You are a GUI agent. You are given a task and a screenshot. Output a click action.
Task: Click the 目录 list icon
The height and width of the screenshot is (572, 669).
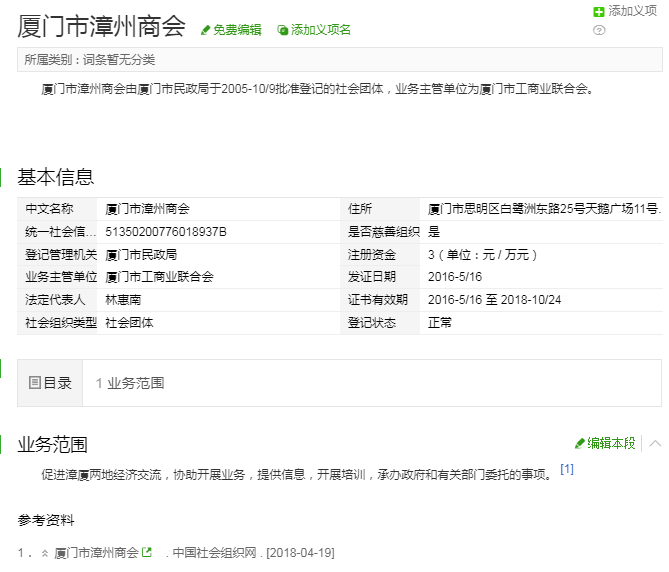(35, 383)
